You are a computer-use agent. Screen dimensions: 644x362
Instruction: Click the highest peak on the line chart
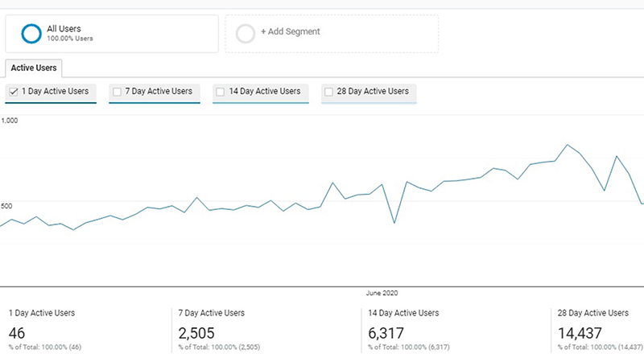[568, 145]
